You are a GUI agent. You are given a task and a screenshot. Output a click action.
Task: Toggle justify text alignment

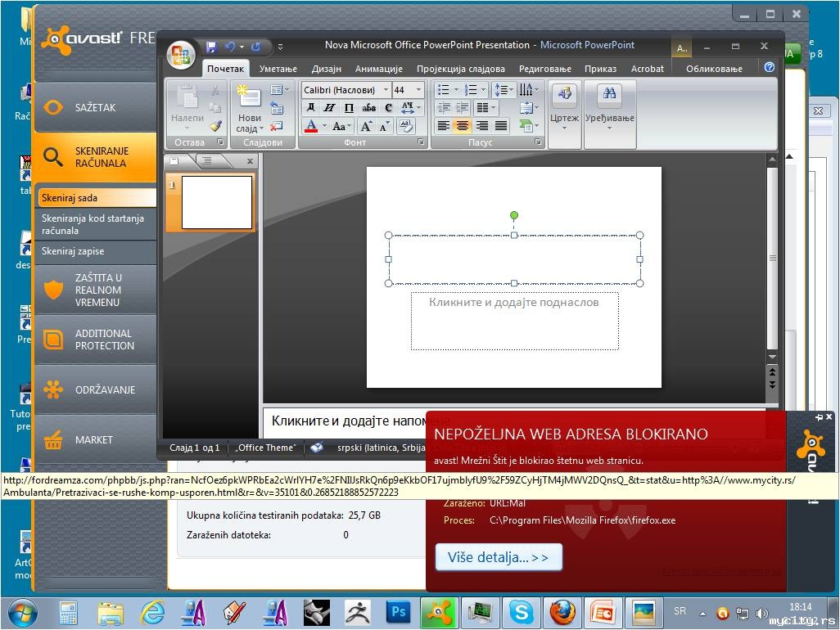tap(501, 126)
